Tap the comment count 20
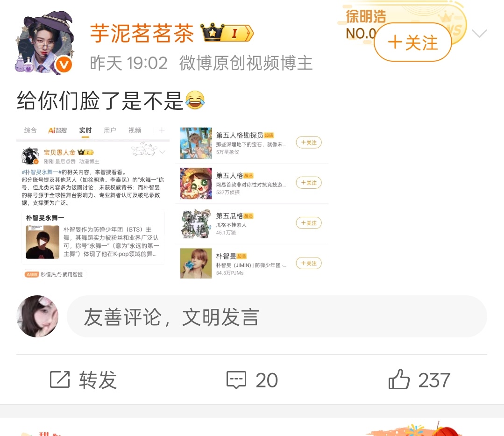Image resolution: width=504 pixels, height=436 pixels. (267, 380)
